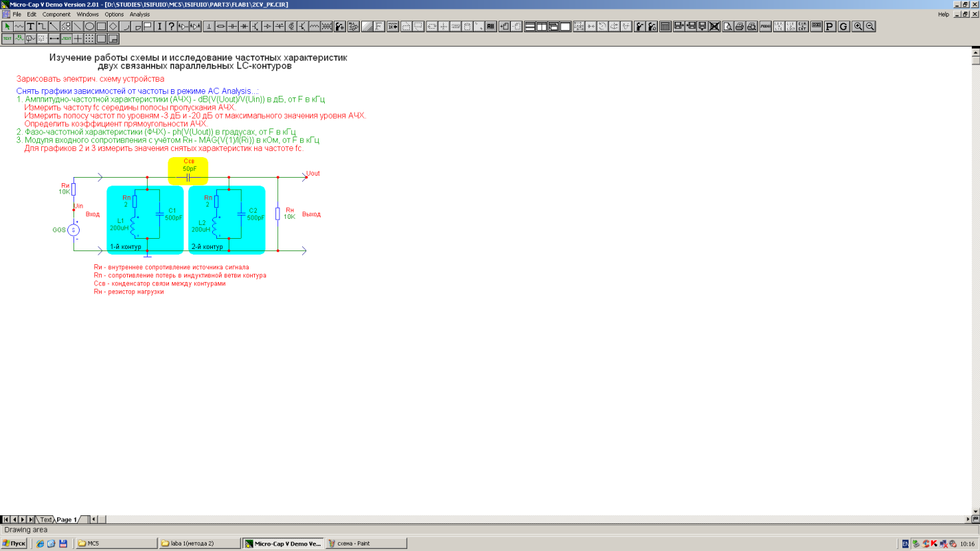Click the Rн 10K load resistor
The image size is (980, 551).
(x=277, y=213)
